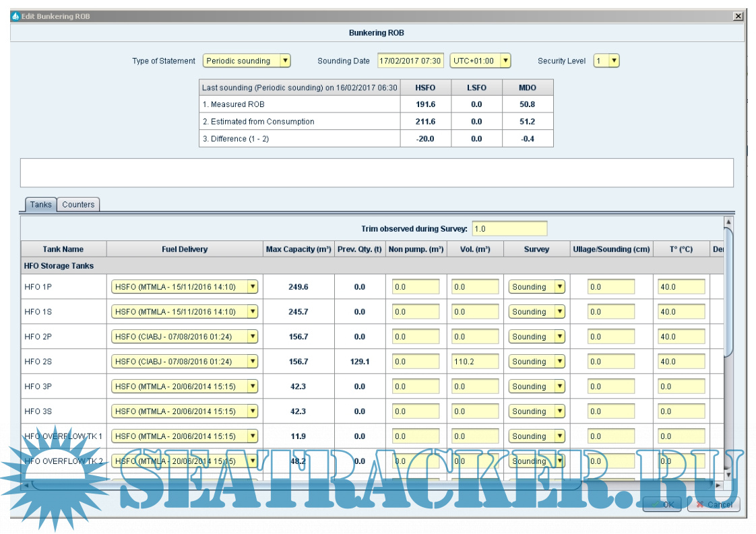
Task: Click the sailboat icon in title bar
Action: click(x=15, y=16)
